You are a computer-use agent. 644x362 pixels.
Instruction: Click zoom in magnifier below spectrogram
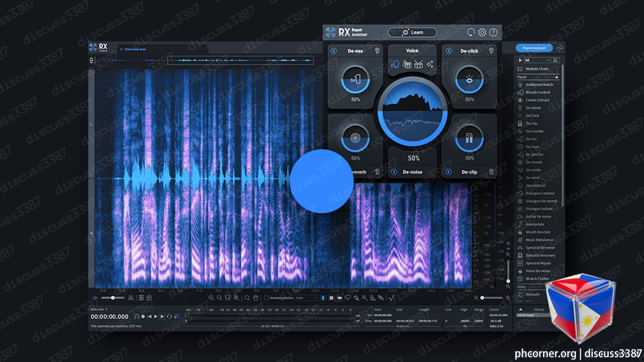tap(211, 298)
